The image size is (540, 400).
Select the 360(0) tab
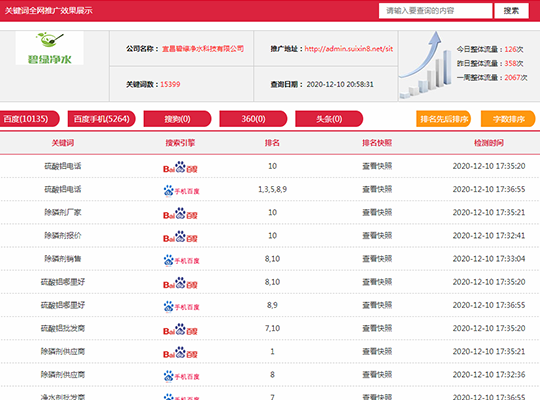coord(253,119)
